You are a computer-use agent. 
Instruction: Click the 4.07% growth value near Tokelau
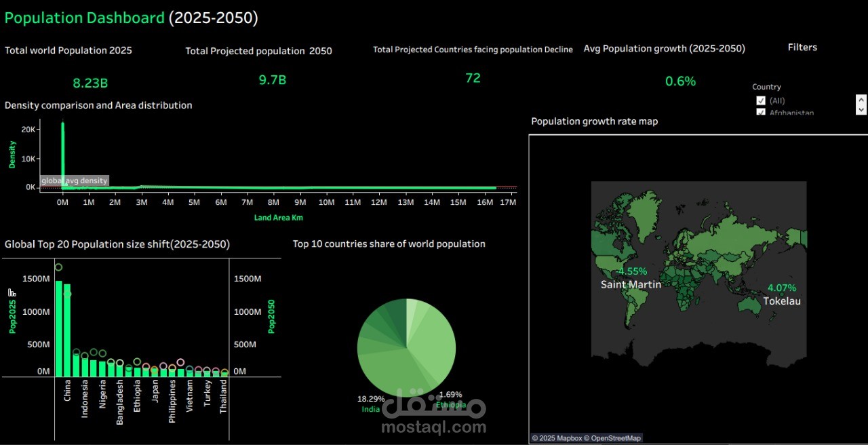pos(782,288)
